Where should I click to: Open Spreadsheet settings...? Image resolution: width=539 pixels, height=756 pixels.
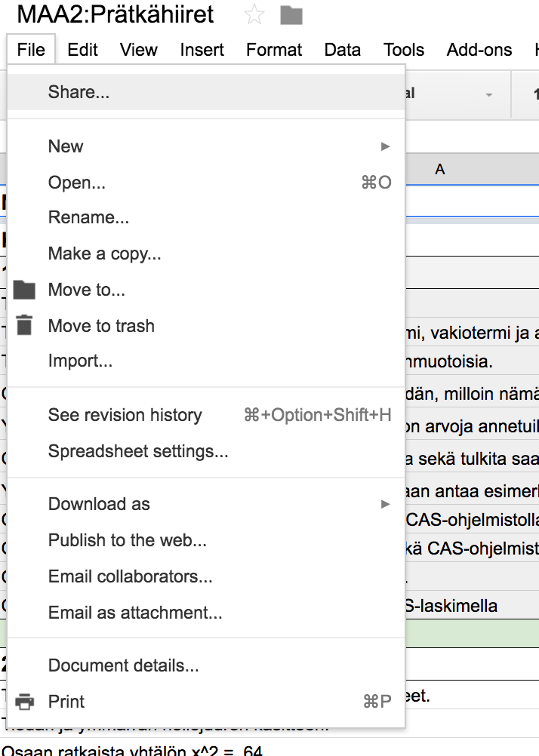(x=137, y=451)
